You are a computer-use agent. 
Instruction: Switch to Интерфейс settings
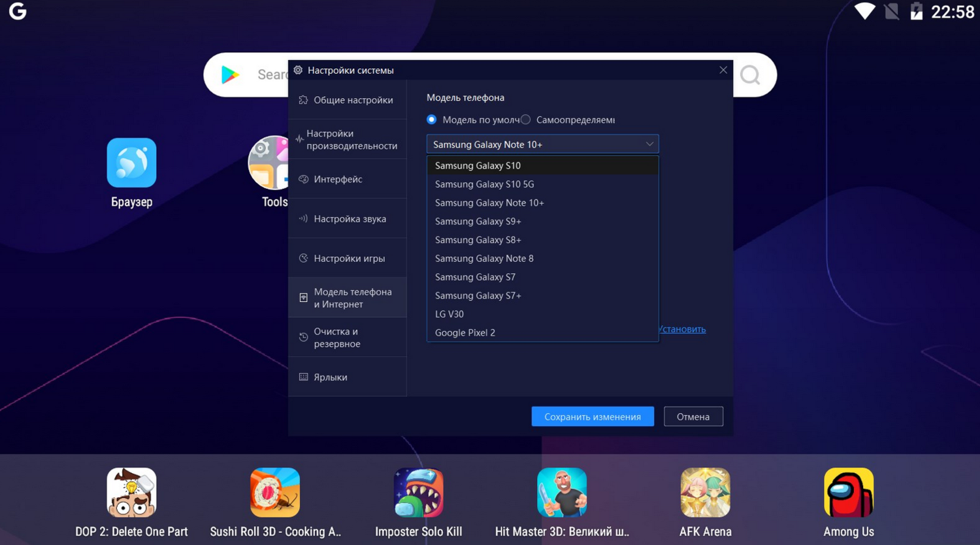[x=348, y=179]
